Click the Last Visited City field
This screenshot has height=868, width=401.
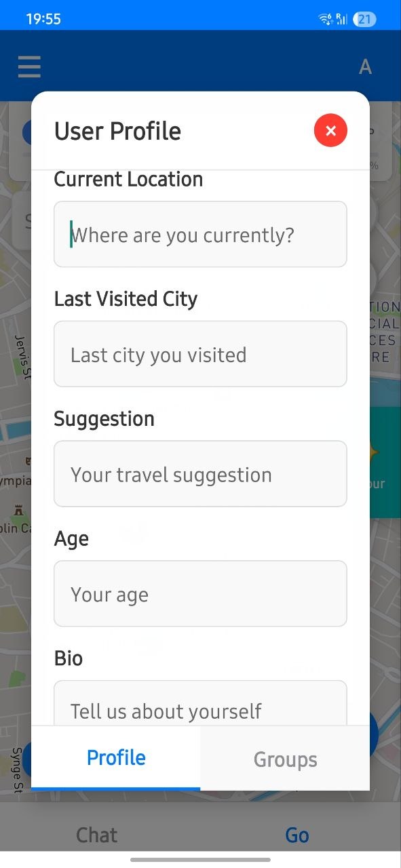(200, 354)
